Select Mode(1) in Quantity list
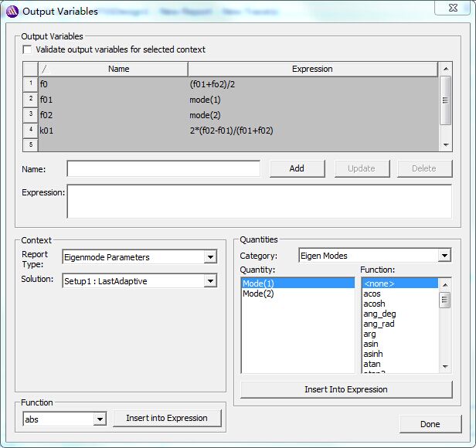The image size is (476, 448). point(297,283)
